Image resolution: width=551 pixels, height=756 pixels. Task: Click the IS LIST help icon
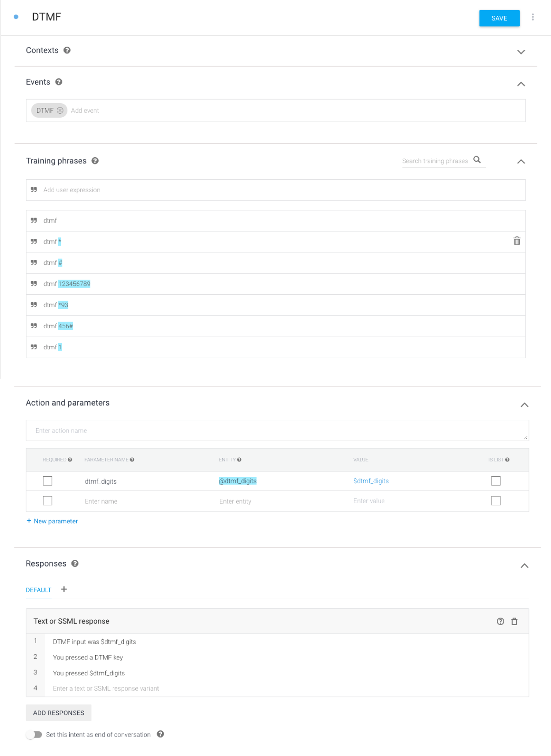pos(507,460)
